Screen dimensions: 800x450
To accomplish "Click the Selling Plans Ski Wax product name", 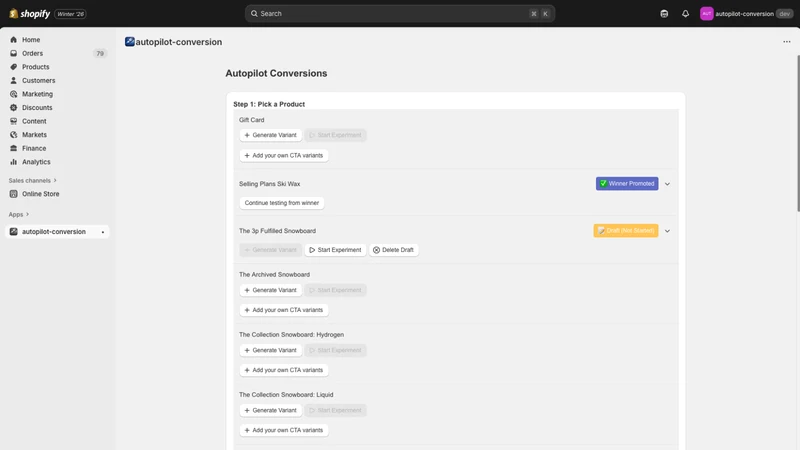I will 269,184.
